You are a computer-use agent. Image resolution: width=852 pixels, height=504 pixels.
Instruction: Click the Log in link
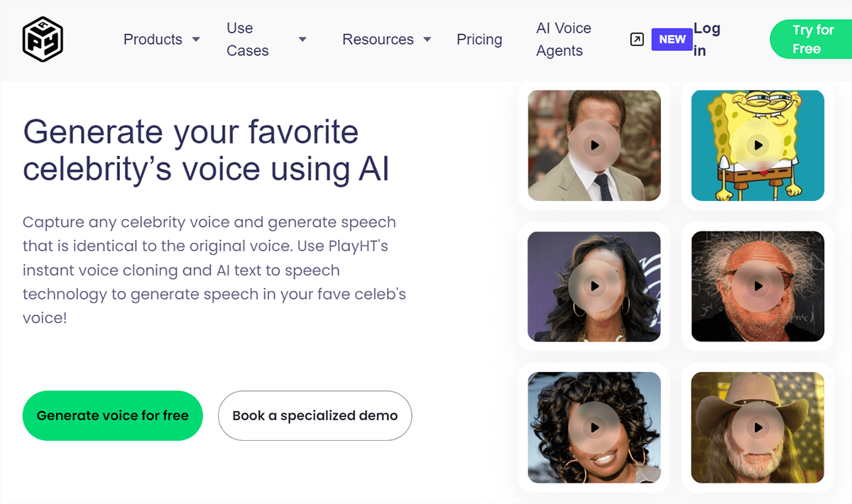coord(706,40)
